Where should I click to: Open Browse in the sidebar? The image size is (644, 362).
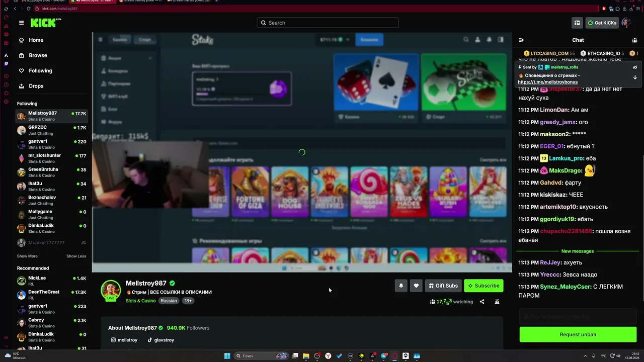pos(38,55)
